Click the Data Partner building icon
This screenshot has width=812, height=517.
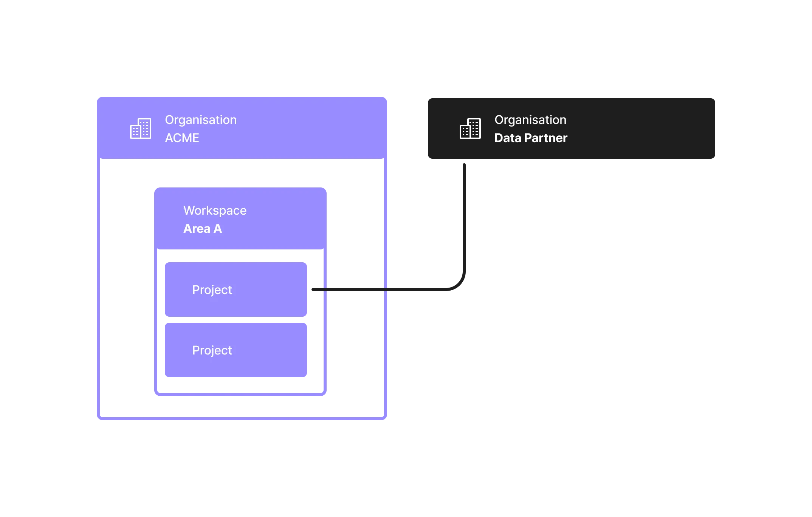(x=470, y=128)
